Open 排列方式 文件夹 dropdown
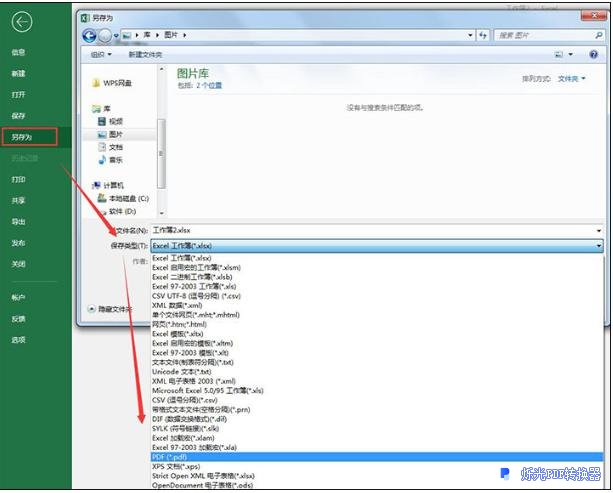Screen dimensions: 613x493 (571, 79)
